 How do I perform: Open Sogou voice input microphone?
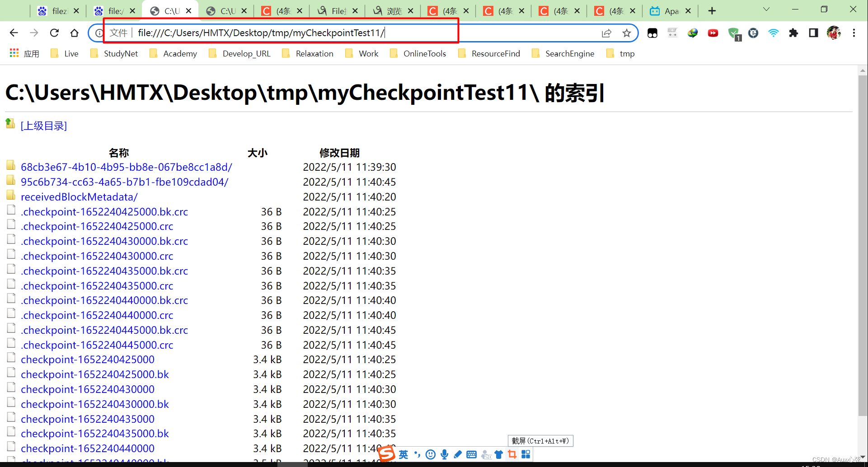tap(445, 454)
